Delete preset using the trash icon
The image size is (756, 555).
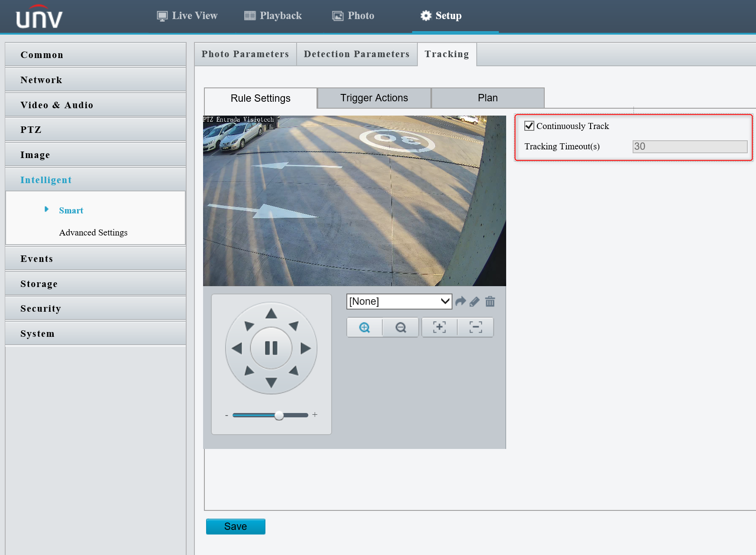coord(490,301)
